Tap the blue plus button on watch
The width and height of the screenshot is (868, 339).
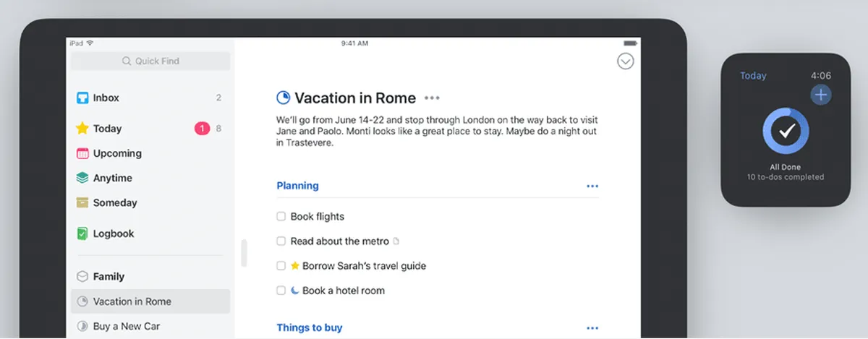pos(820,94)
